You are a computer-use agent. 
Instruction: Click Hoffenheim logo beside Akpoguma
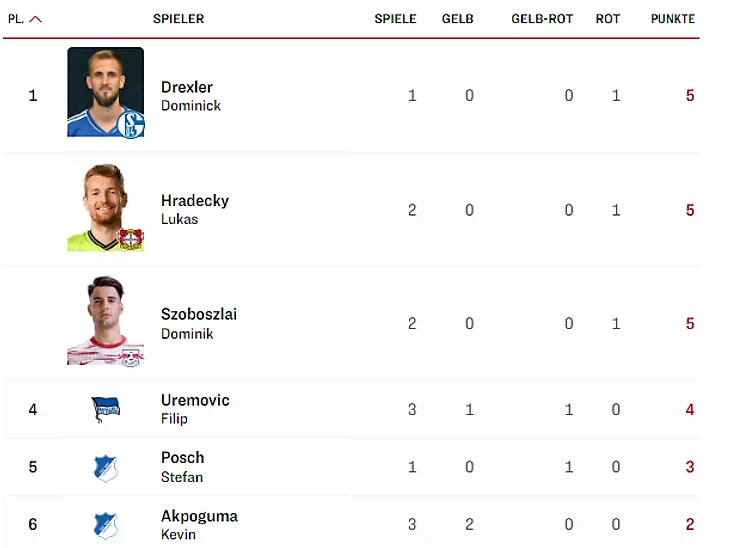(x=105, y=525)
